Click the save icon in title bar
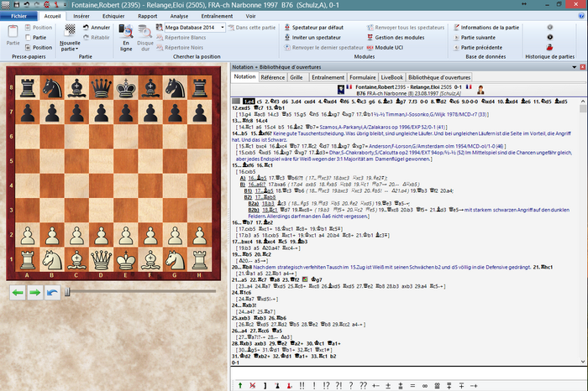 click(17, 5)
